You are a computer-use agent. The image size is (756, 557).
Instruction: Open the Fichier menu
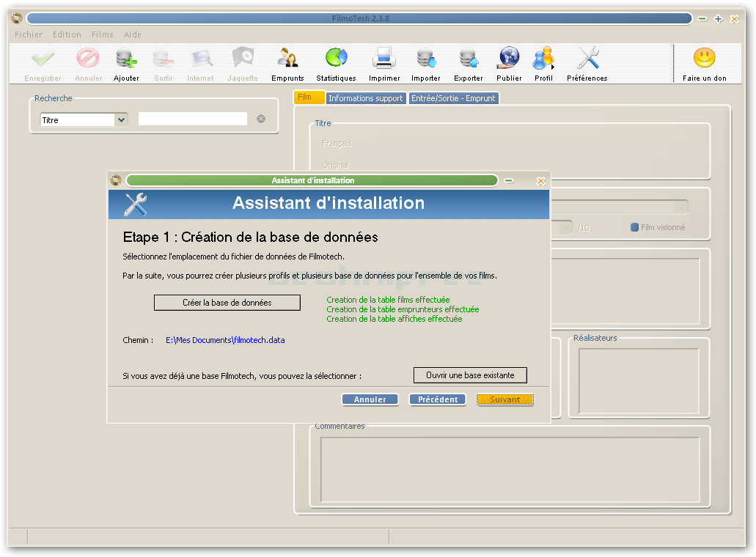[x=29, y=34]
